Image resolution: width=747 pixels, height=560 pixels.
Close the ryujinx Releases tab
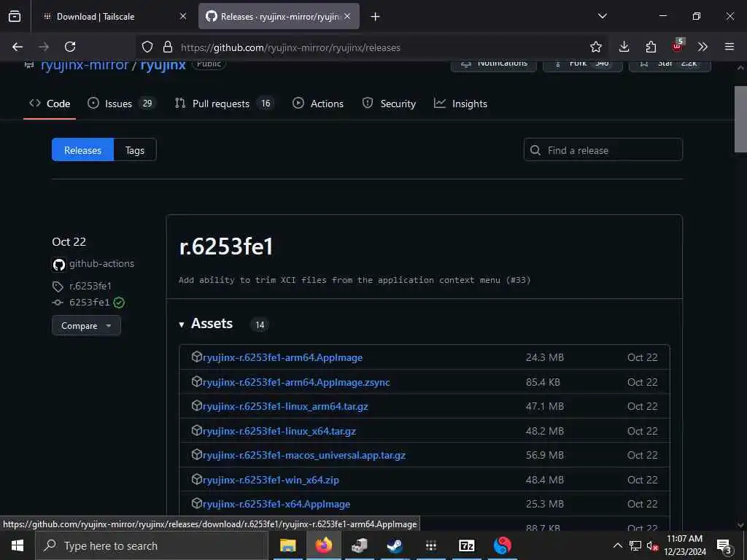(x=347, y=17)
